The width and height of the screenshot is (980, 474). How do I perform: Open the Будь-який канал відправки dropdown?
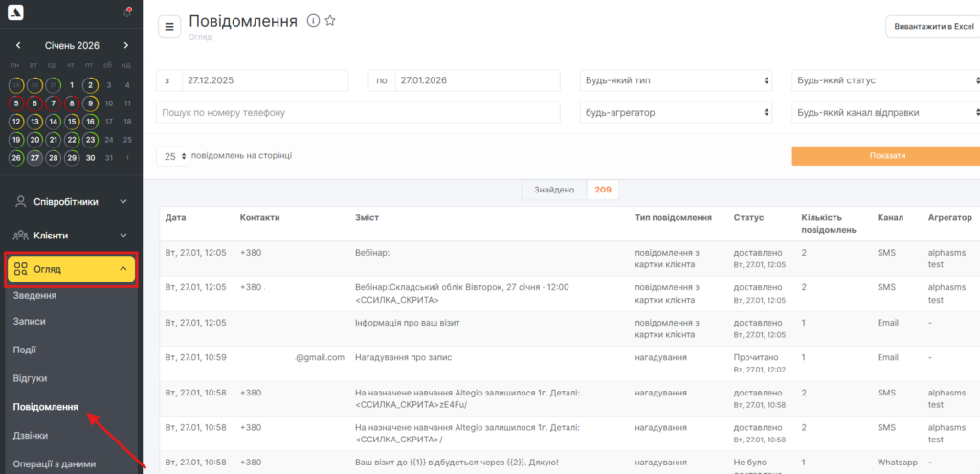[x=885, y=112]
